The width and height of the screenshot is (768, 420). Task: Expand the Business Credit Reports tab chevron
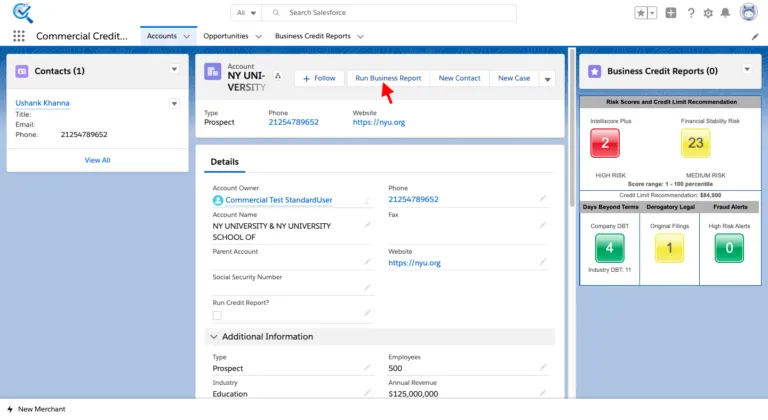(360, 36)
